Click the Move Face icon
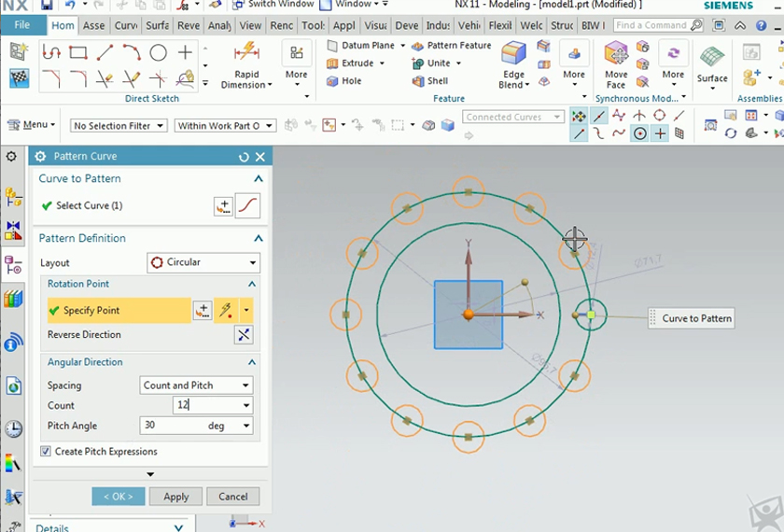The image size is (784, 532). click(x=616, y=54)
